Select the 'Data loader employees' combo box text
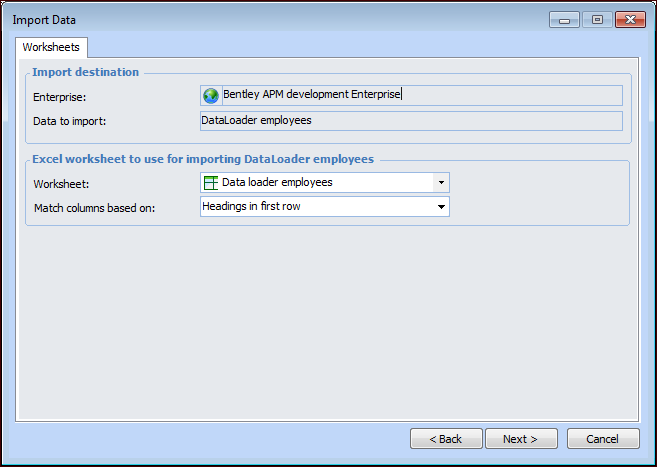The height and width of the screenshot is (467, 657). [x=277, y=183]
